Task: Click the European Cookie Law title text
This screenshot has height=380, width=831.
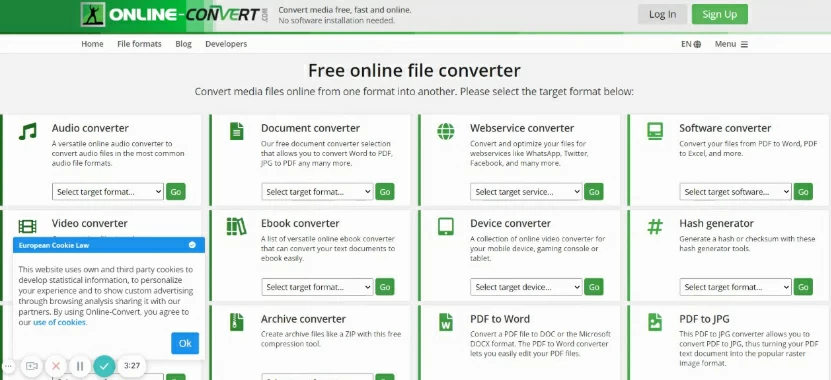Action: tap(54, 245)
